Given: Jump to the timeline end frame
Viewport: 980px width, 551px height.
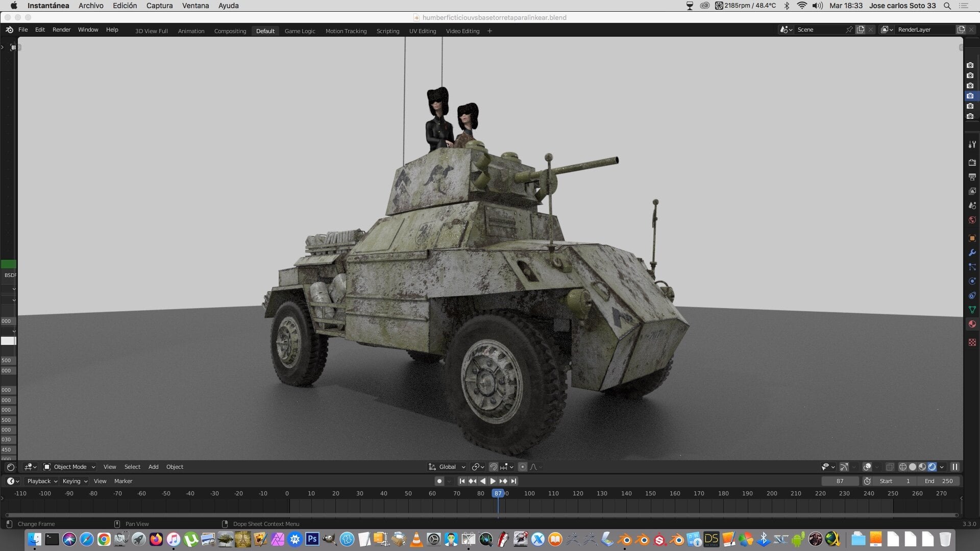Looking at the screenshot, I should tap(513, 481).
